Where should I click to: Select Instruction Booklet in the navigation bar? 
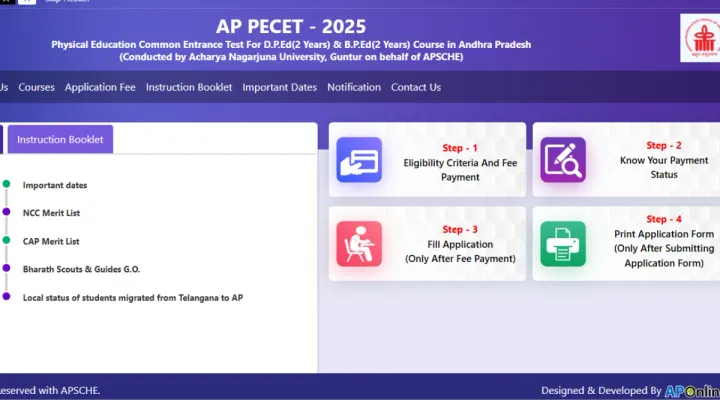point(189,87)
